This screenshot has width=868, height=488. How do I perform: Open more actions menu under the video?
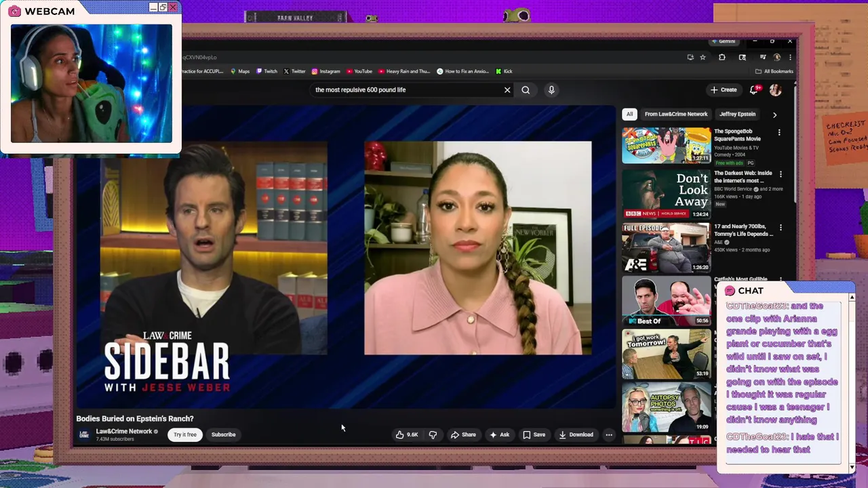coord(609,434)
